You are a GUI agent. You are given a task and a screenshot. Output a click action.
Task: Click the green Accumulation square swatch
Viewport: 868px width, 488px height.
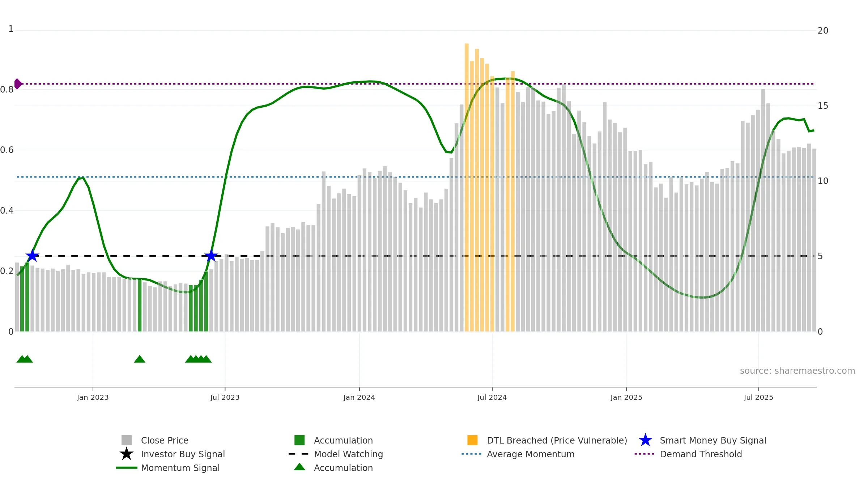pyautogui.click(x=299, y=440)
